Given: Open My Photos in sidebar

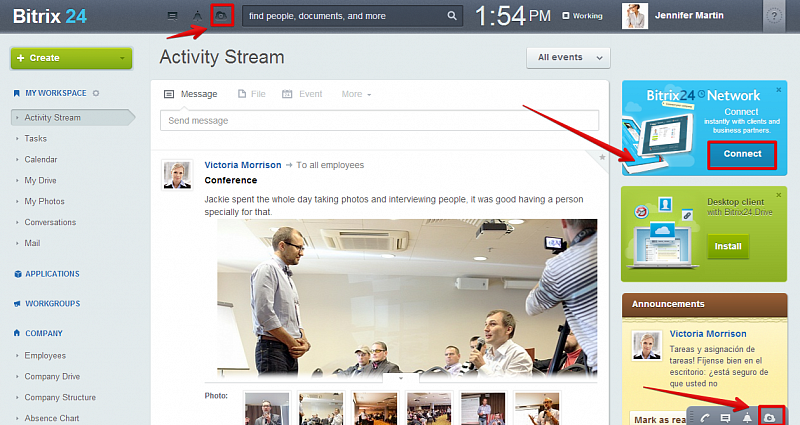Looking at the screenshot, I should pyautogui.click(x=44, y=201).
